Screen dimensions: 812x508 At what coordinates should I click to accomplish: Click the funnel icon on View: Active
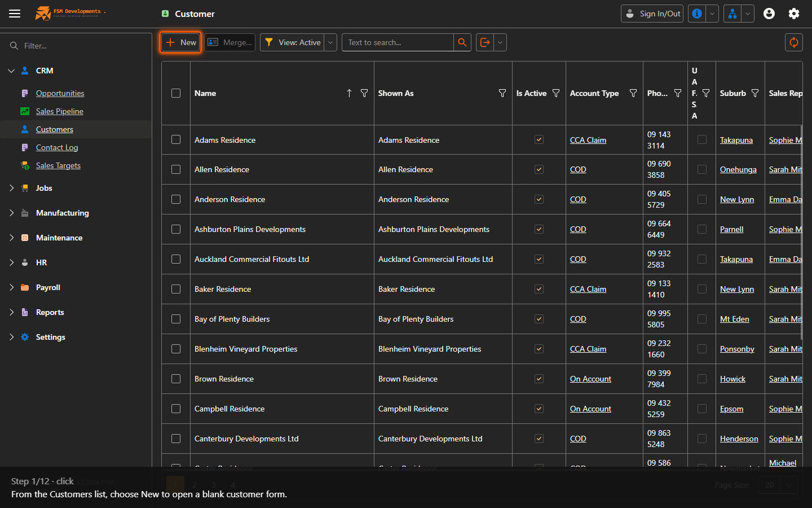[269, 42]
